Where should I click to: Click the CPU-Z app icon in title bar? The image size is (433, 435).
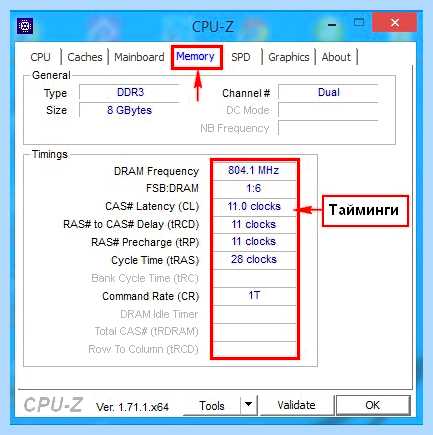tap(25, 26)
